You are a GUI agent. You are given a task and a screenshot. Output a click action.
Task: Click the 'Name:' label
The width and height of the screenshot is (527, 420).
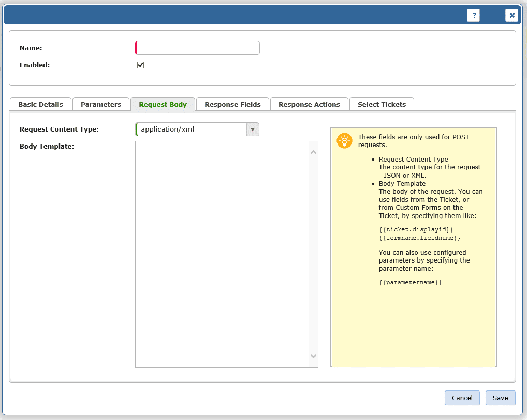[31, 48]
